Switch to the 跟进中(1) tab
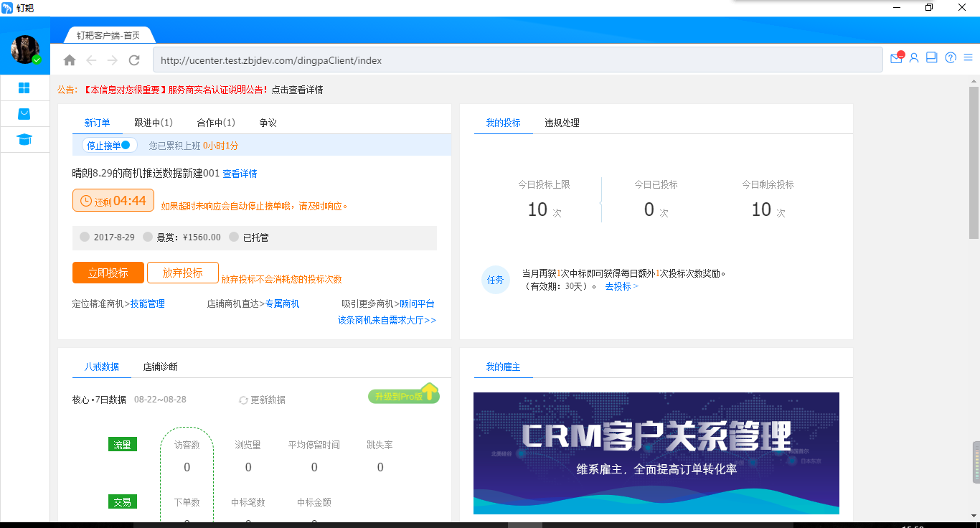This screenshot has width=980, height=528. click(x=154, y=123)
